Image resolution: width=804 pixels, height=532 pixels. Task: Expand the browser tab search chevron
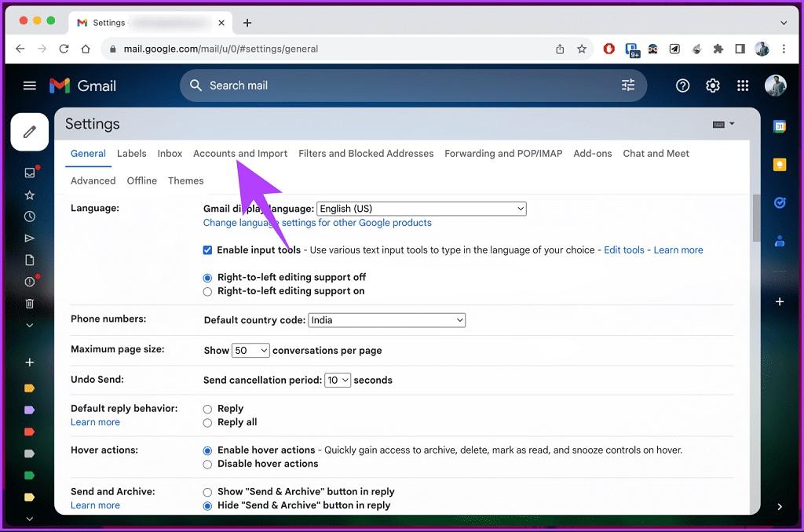click(784, 23)
